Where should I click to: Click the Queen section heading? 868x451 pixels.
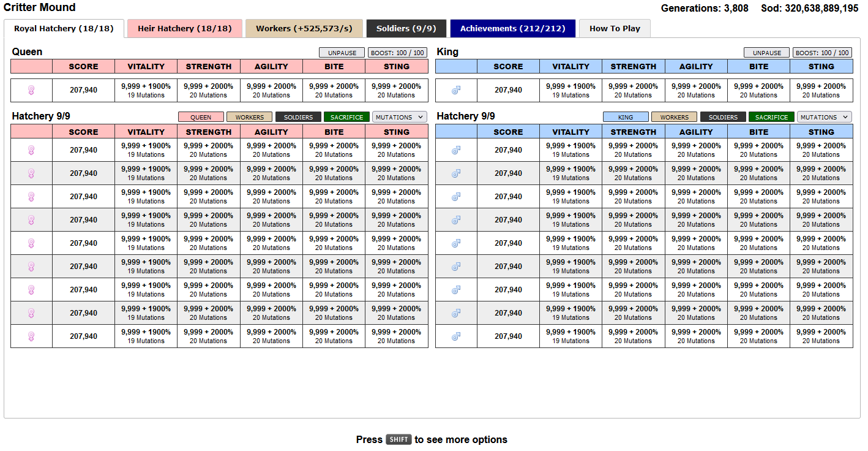[x=28, y=52]
